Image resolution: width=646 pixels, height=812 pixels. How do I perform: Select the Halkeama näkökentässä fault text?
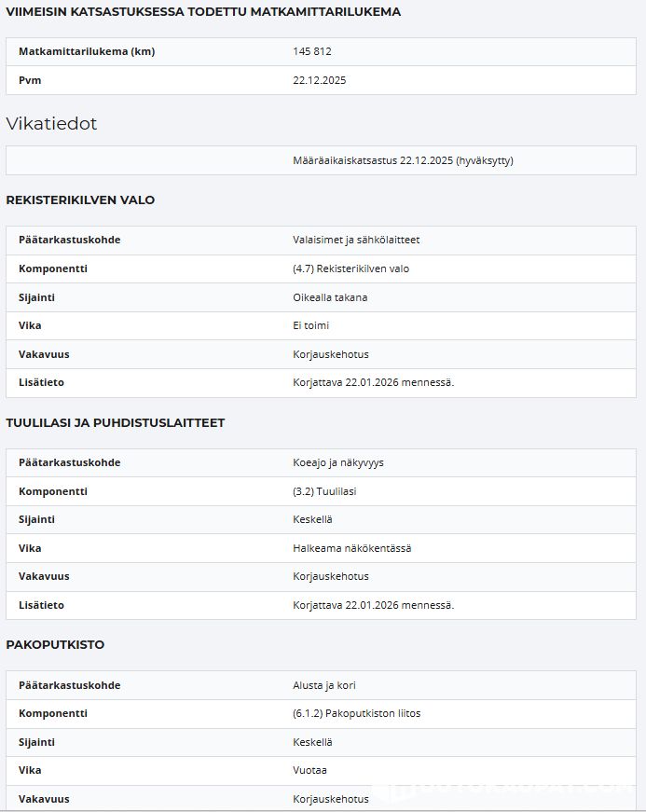click(351, 548)
